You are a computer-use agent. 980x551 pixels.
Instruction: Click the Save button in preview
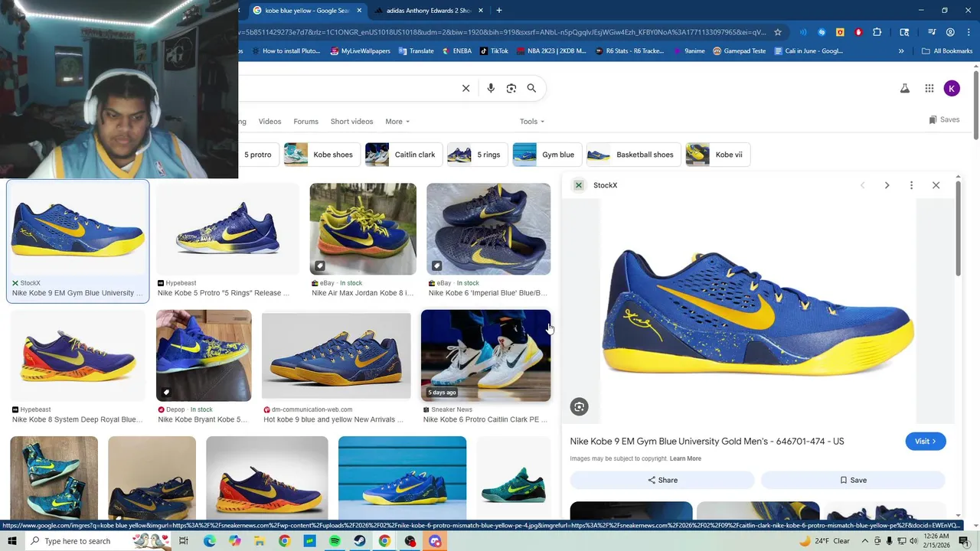tap(853, 480)
